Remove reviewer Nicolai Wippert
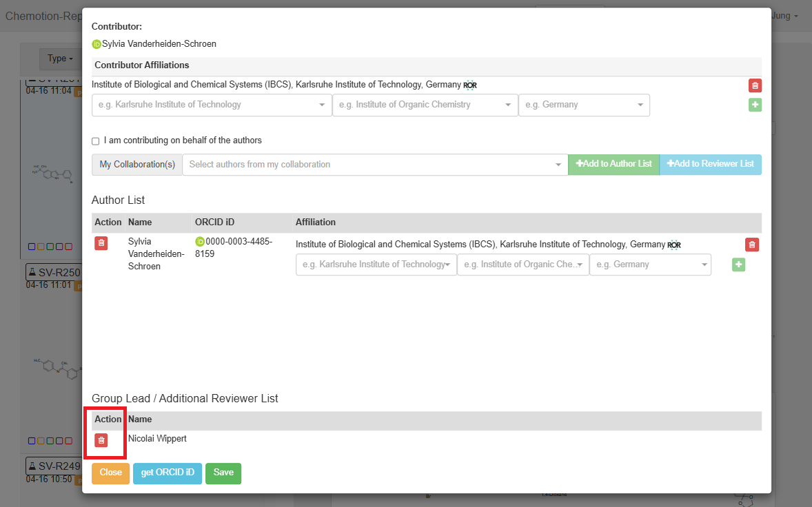Screen dimensions: 812x507 click(101, 440)
